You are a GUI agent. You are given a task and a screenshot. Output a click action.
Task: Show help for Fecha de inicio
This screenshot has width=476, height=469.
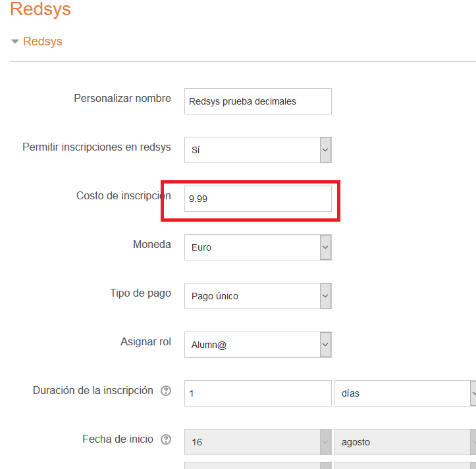166,439
